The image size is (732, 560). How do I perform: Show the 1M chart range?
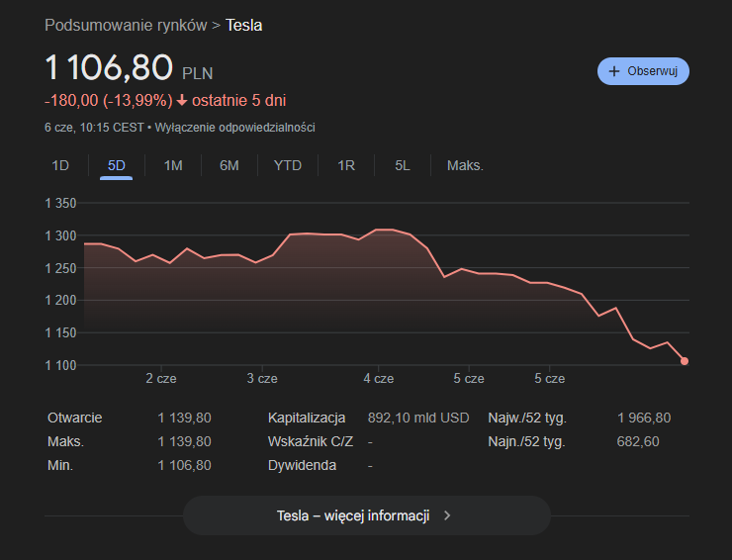[x=173, y=165]
